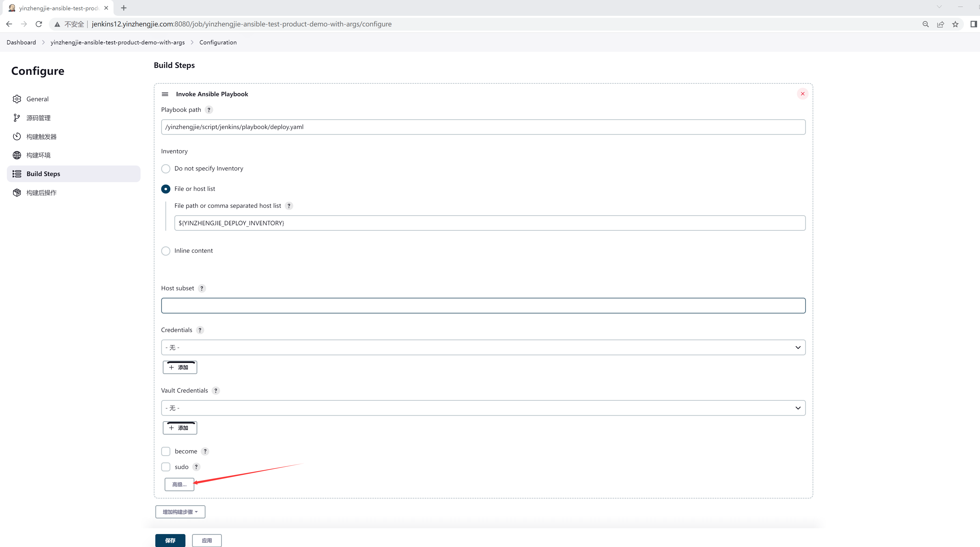This screenshot has width=980, height=547.
Task: Click the Playbook path help icon
Action: click(x=209, y=110)
